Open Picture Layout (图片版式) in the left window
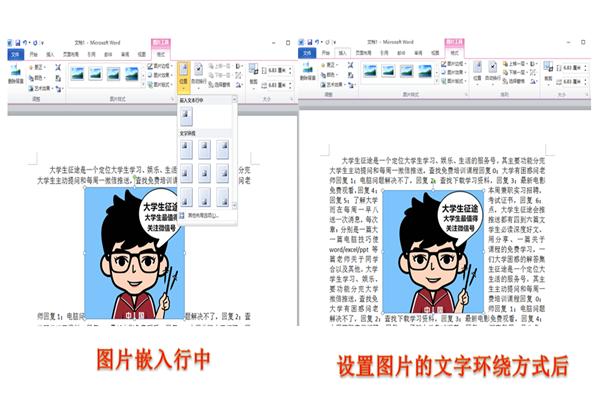Viewport: 600px width, 399px height. pyautogui.click(x=160, y=84)
